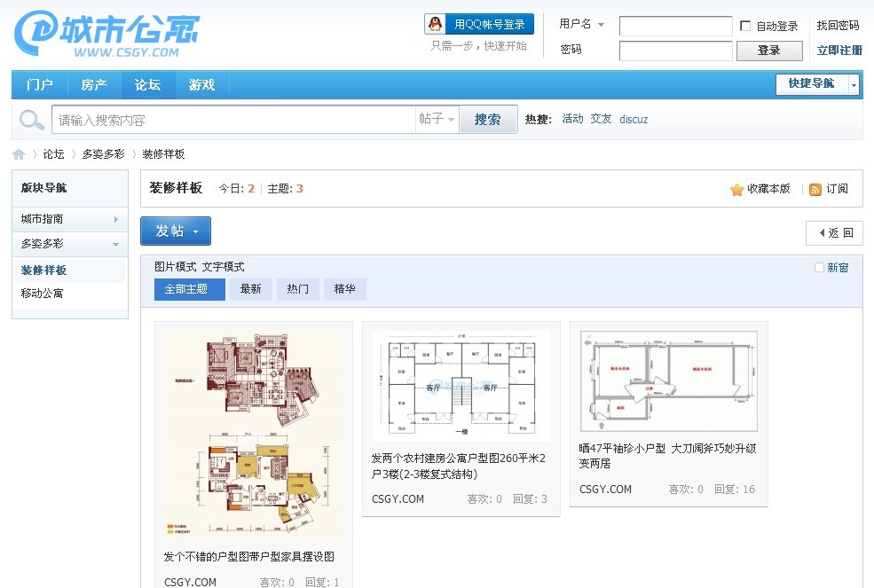Screen dimensions: 874x588
Task: Click the 立即注册 link
Action: pos(839,51)
